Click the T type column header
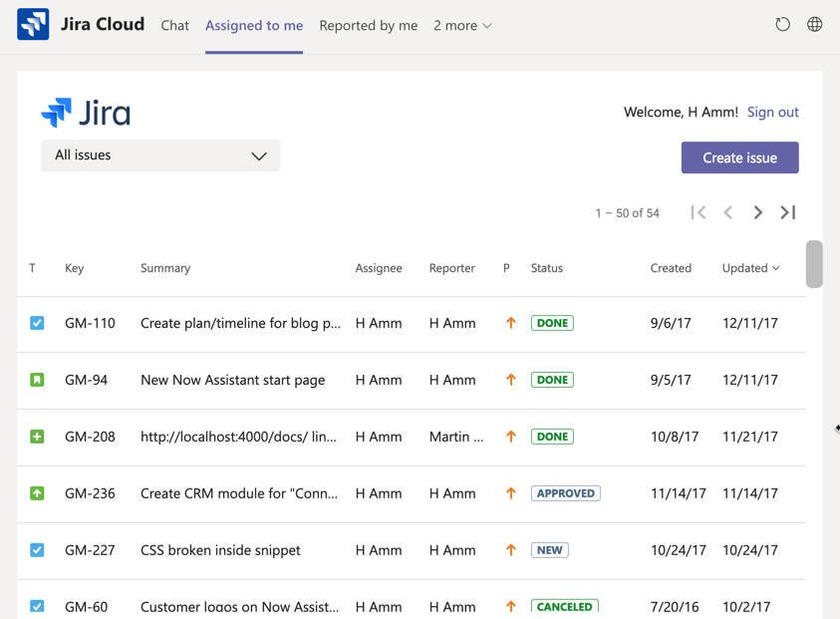840x619 pixels. coord(32,268)
